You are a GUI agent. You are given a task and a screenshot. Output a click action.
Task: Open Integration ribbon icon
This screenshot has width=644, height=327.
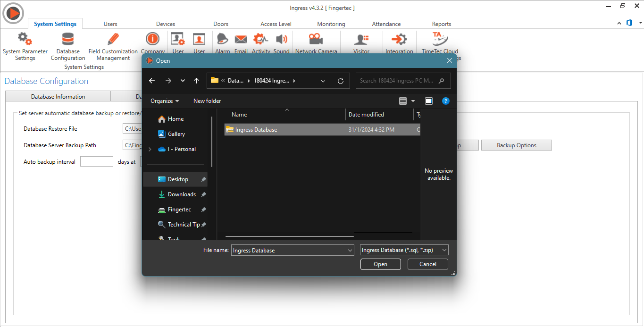pos(399,39)
